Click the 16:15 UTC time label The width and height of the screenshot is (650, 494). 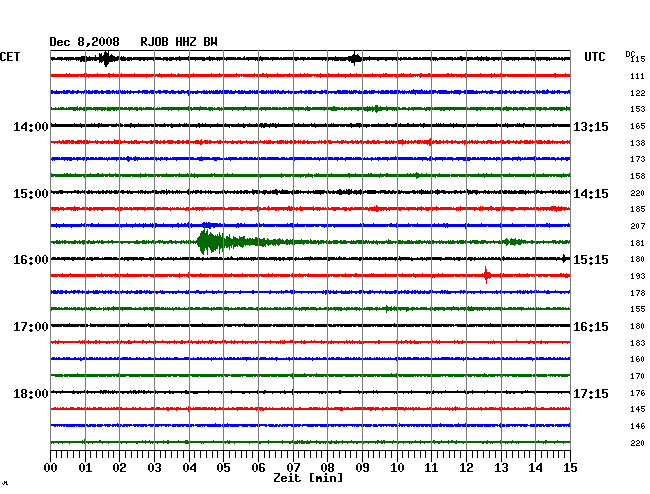coord(591,327)
